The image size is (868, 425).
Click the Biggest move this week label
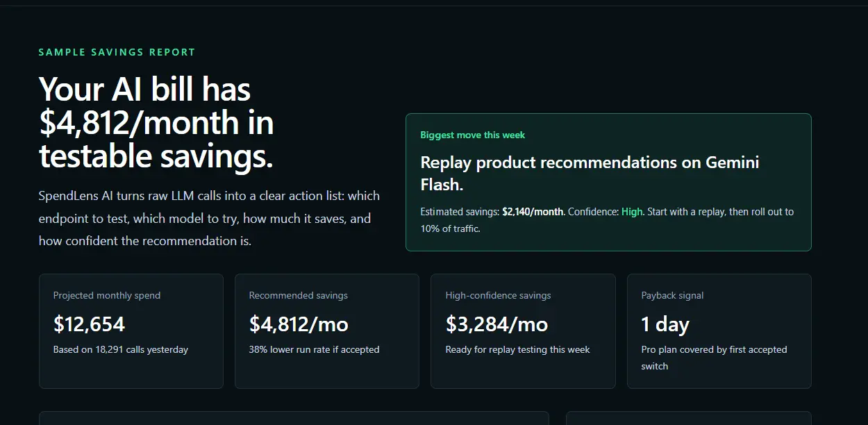click(473, 135)
